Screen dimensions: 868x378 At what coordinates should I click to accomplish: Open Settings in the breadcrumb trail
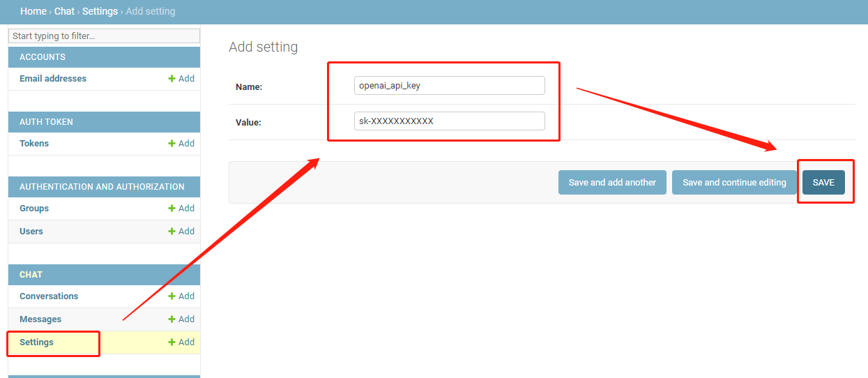[100, 11]
